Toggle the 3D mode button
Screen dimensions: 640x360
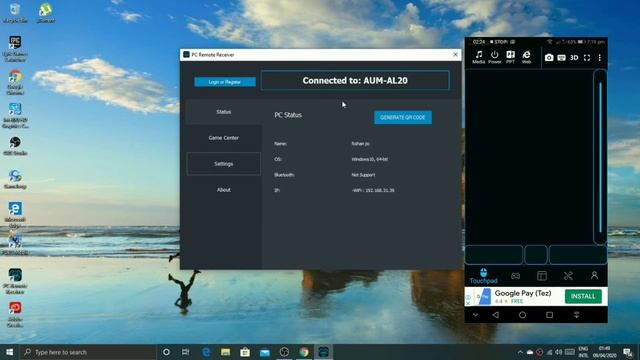click(574, 58)
